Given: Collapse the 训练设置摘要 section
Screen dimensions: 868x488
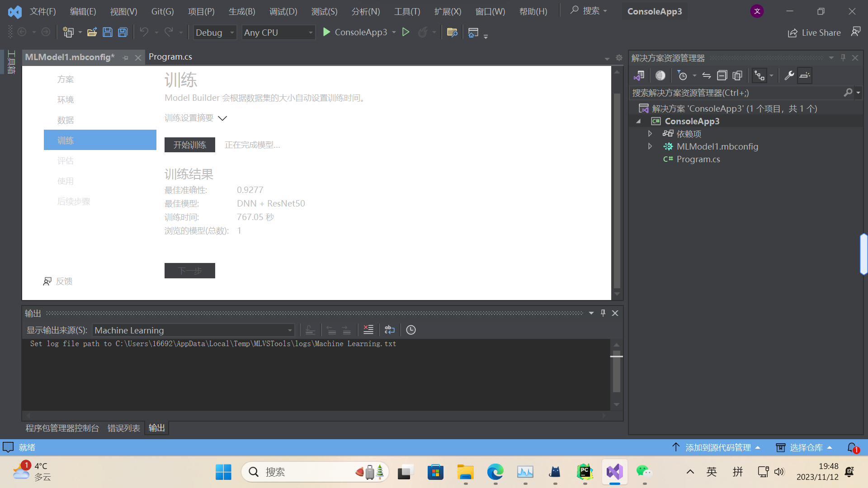Looking at the screenshot, I should pos(222,118).
